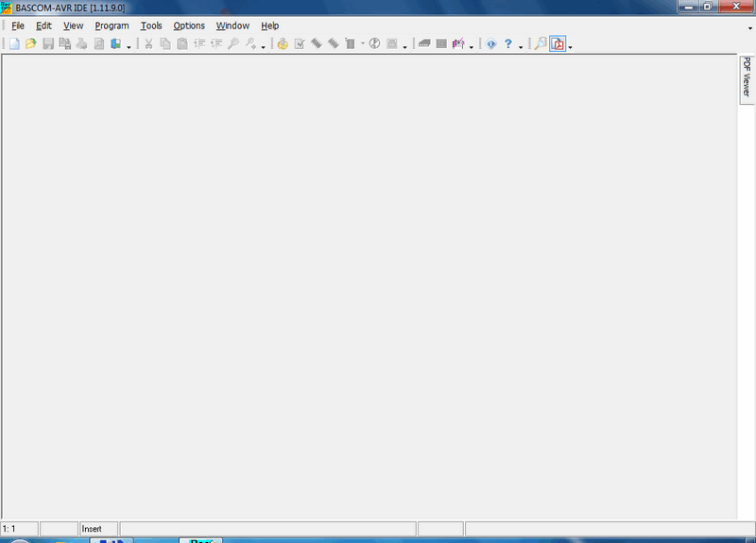Unindent block using second indent icon

tap(216, 43)
